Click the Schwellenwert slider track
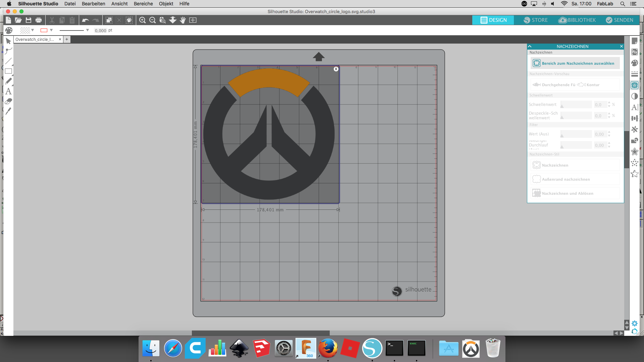This screenshot has width=644, height=362. point(576,105)
